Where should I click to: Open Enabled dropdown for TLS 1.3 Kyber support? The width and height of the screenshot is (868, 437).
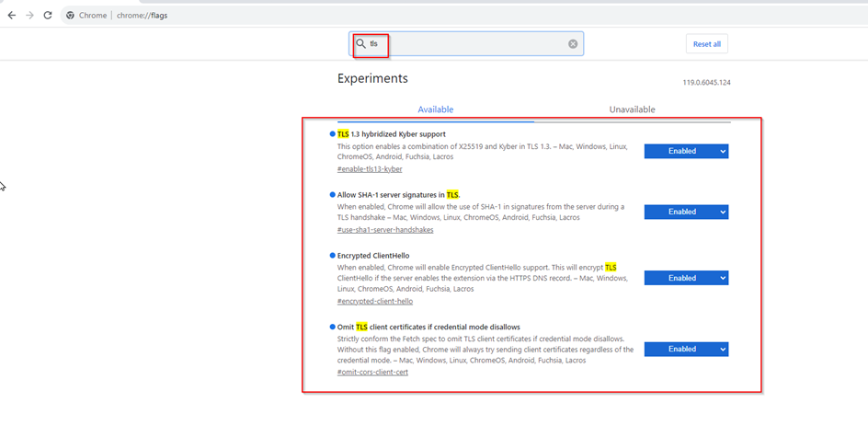pyautogui.click(x=687, y=151)
